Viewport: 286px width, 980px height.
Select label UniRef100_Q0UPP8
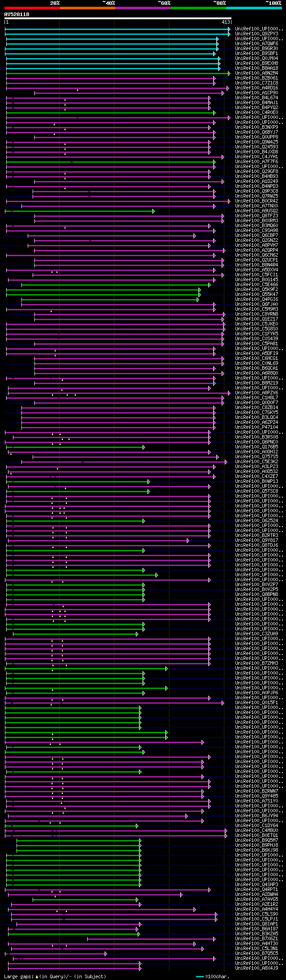click(x=257, y=137)
